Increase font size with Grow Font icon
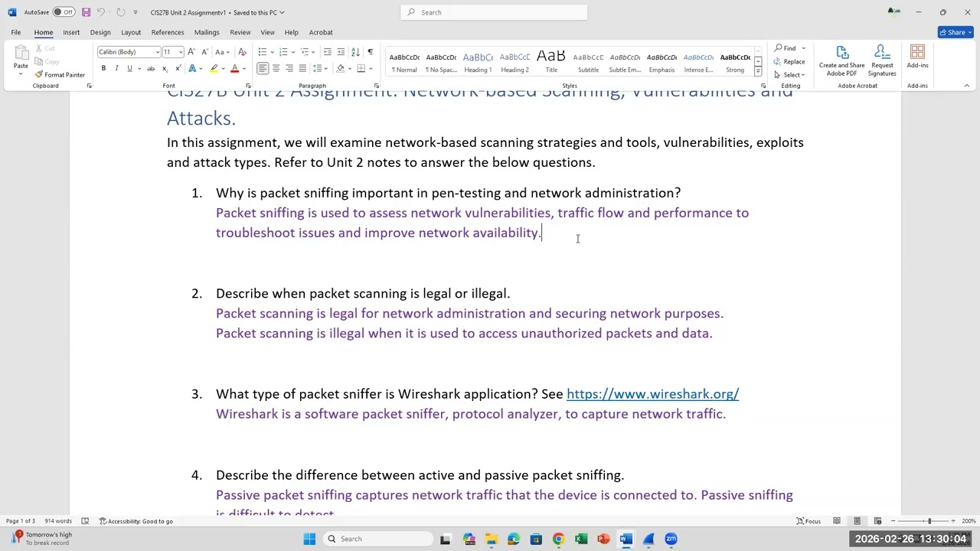Image resolution: width=980 pixels, height=551 pixels. coord(191,52)
